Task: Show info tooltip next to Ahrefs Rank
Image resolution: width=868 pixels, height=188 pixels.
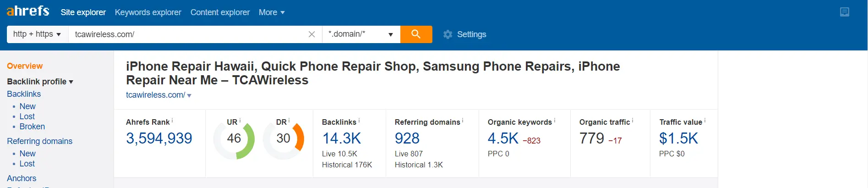Action: point(172,121)
